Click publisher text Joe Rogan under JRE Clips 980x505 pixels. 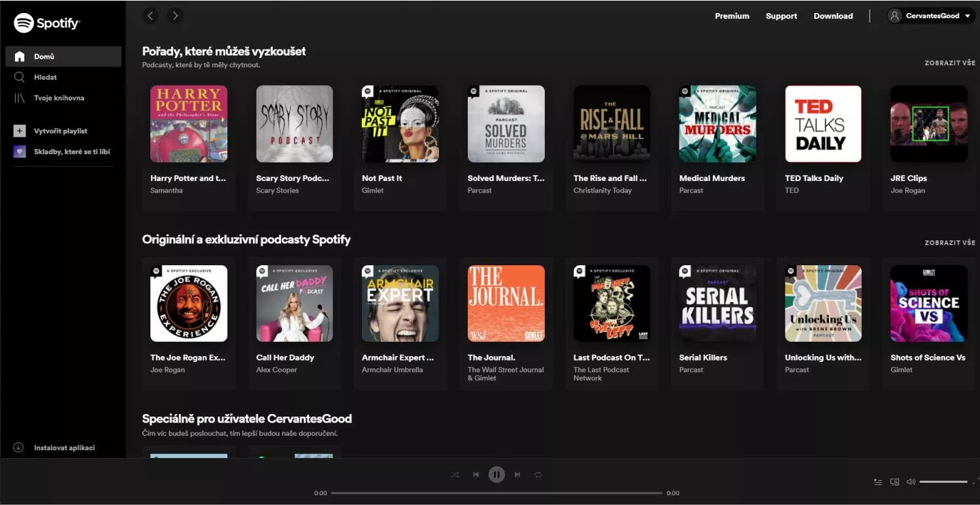click(908, 191)
